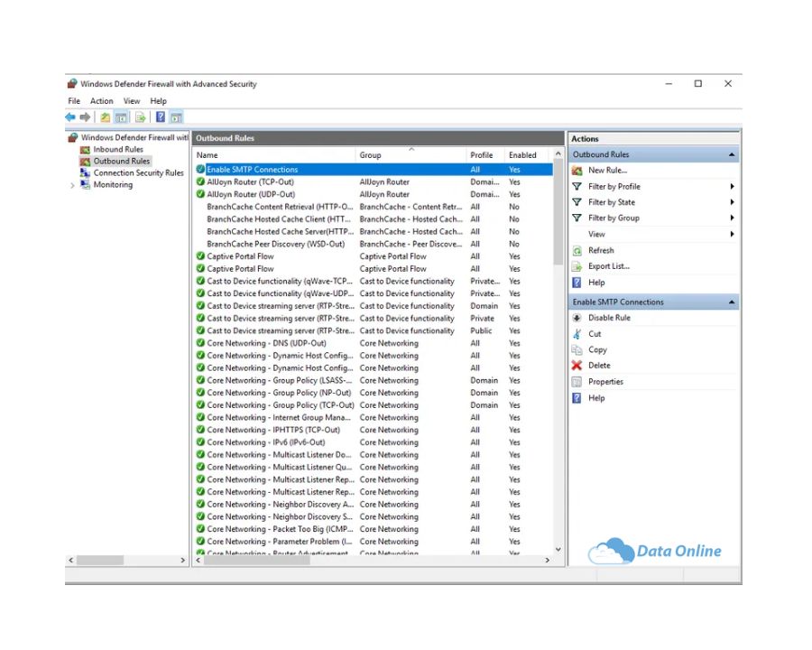Select the Core Networking - DNS (UDP-Out) rule
Screen dimensions: 812x650
[373, 343]
